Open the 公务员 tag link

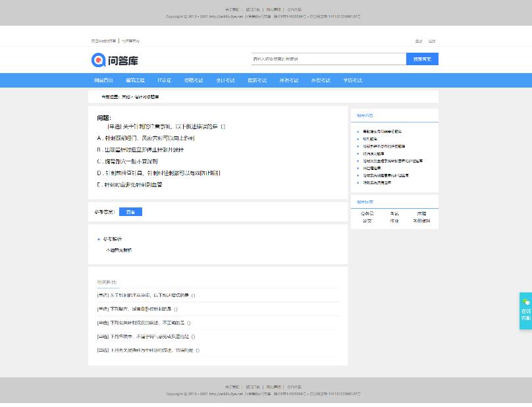[x=367, y=213]
